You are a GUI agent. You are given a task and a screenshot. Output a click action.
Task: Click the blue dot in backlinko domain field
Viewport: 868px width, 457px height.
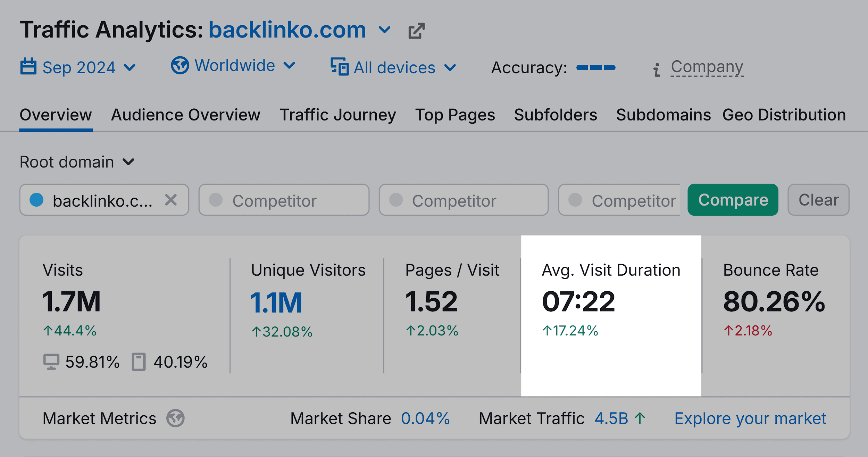[x=36, y=200]
